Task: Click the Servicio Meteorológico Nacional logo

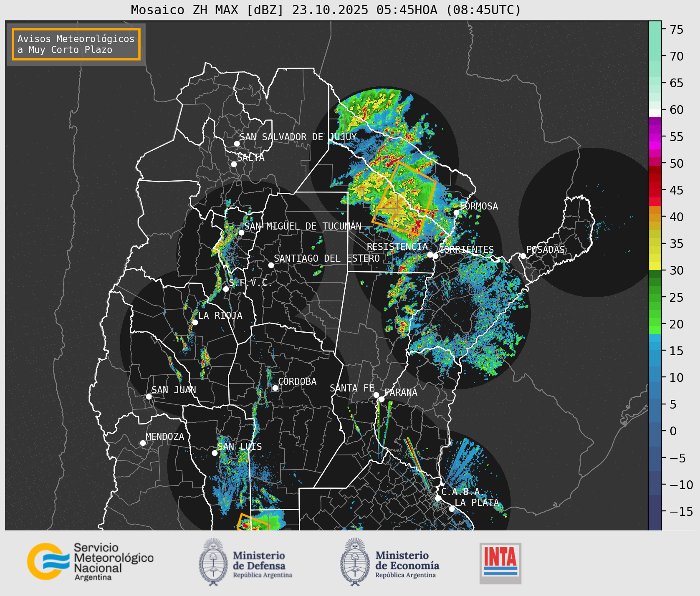Action: click(x=91, y=561)
